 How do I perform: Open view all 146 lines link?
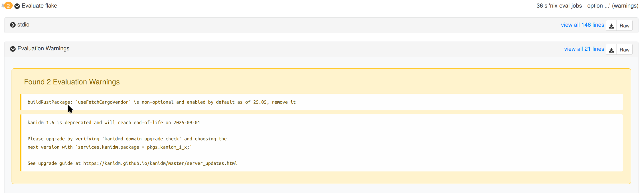coord(582,25)
